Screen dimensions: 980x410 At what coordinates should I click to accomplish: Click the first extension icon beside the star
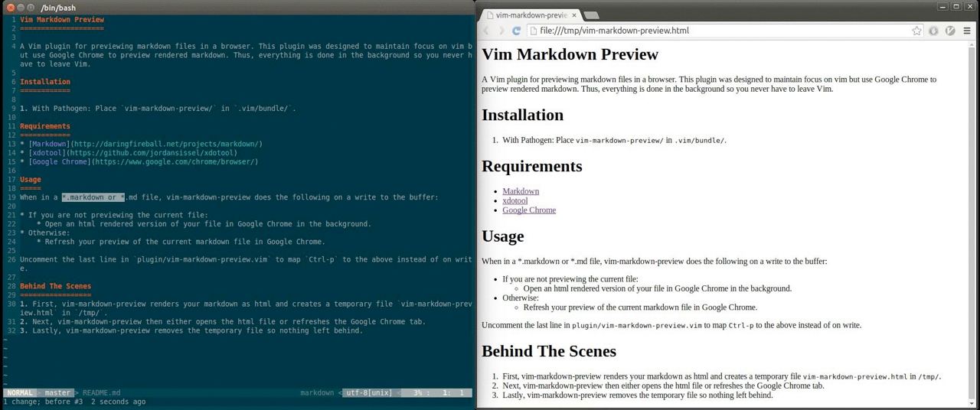click(x=933, y=31)
